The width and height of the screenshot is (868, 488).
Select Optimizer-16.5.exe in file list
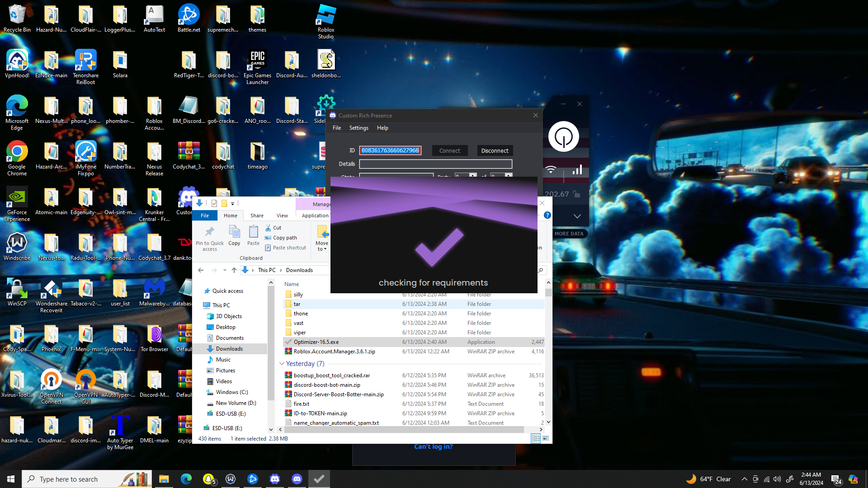pyautogui.click(x=316, y=342)
